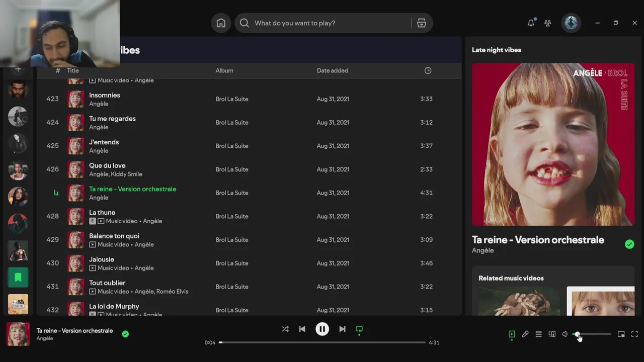
Task: Sort by the Date added column header
Action: (333, 70)
